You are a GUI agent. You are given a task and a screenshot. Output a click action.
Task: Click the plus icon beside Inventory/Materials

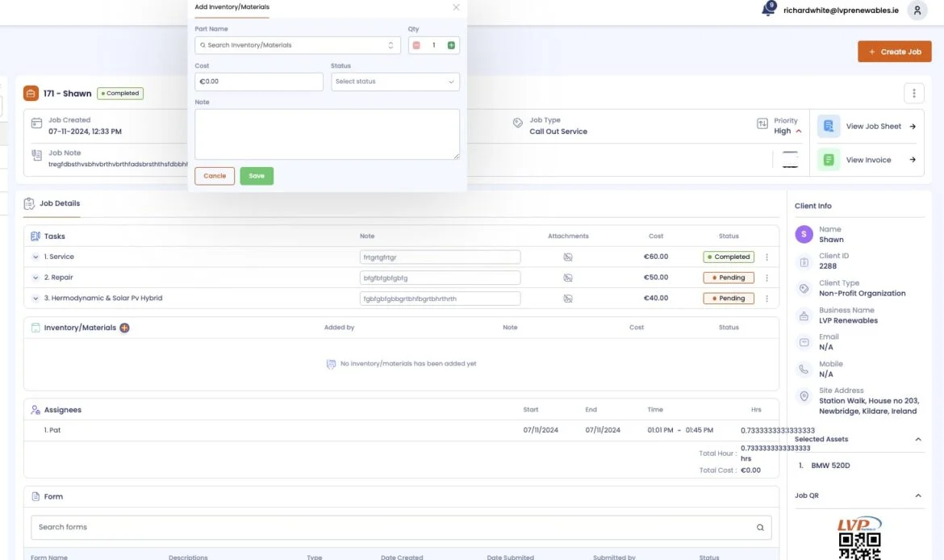124,328
